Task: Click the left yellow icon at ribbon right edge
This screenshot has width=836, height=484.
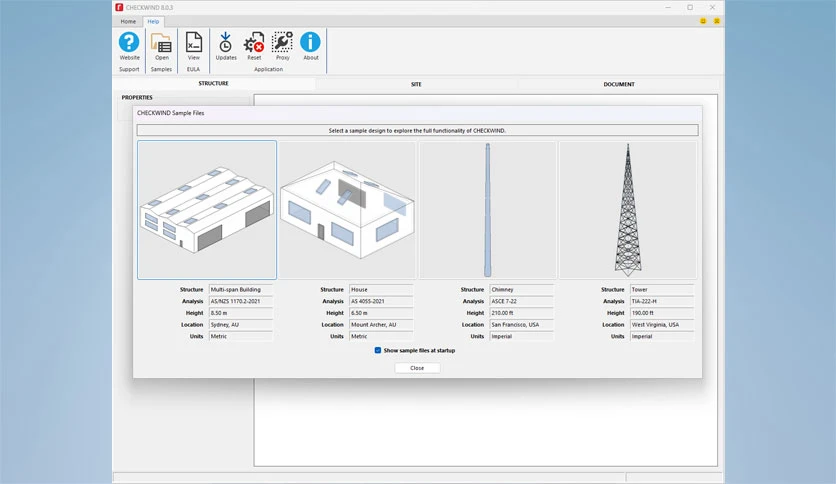Action: (703, 21)
